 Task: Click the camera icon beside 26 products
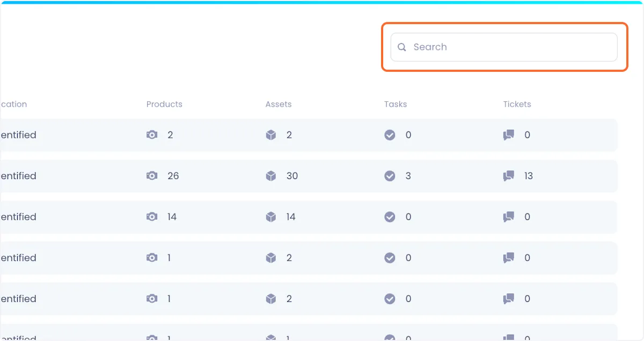[x=152, y=176]
